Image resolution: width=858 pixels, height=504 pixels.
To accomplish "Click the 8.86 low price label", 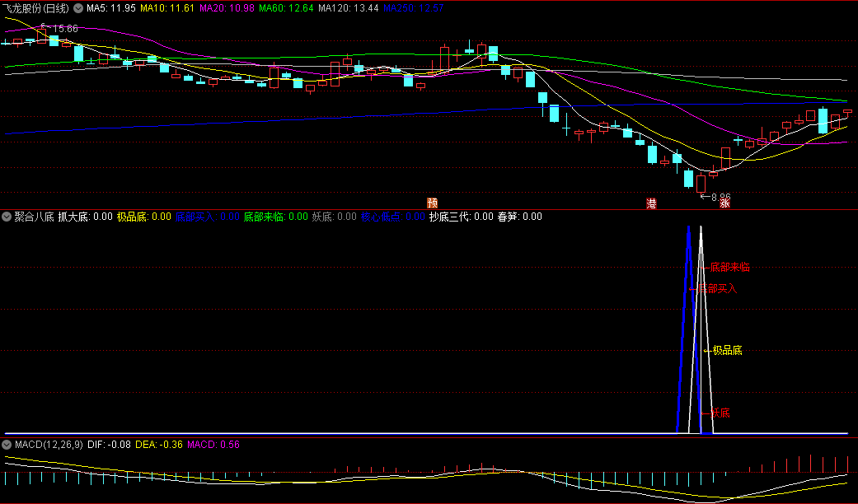I will [720, 197].
